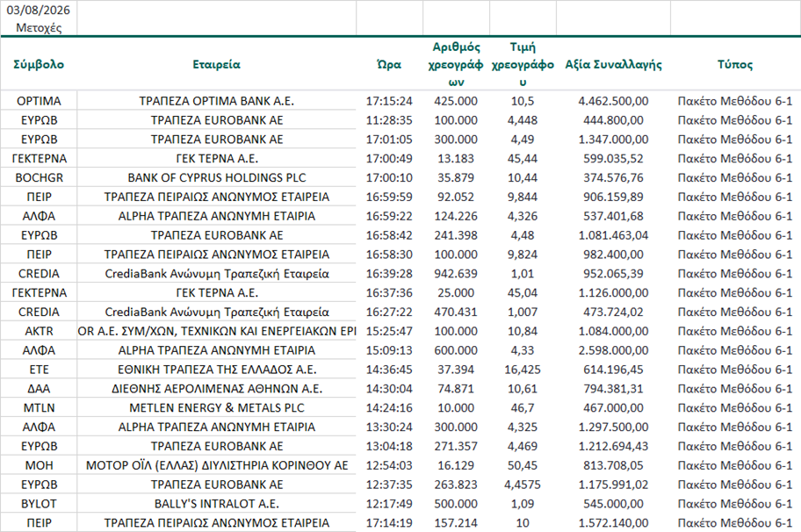Select the MTLN symbol cell
Screen dimensions: 801x532
click(39, 408)
